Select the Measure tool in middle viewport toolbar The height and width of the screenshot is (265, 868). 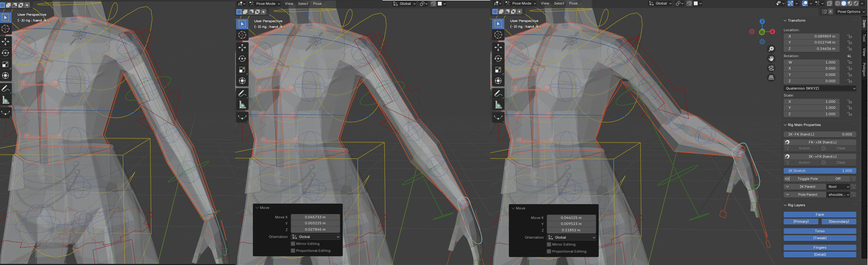[x=242, y=105]
